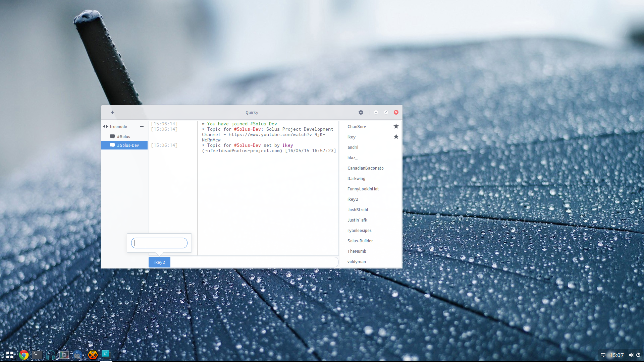Click the #Solus channel chat icon
The height and width of the screenshot is (362, 644).
112,136
